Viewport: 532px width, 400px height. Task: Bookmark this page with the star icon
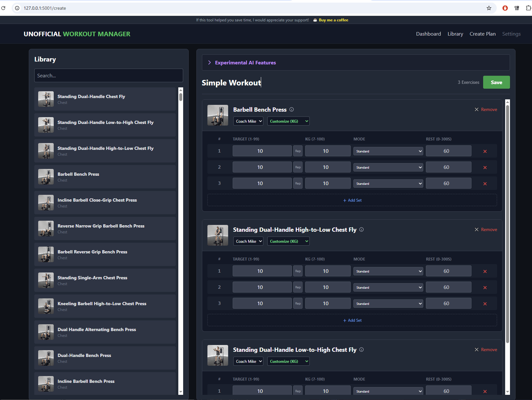point(489,8)
